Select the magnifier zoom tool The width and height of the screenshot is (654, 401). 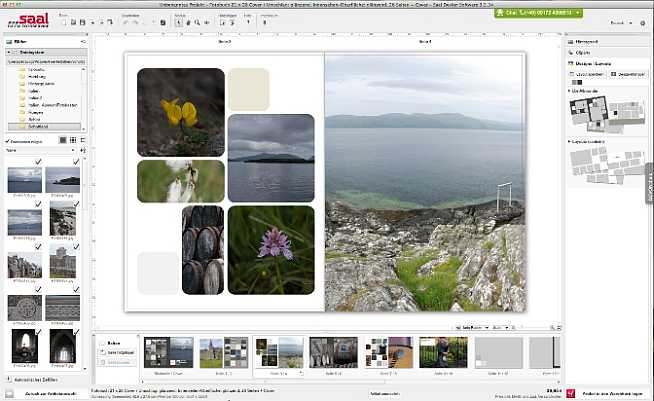pos(197,23)
